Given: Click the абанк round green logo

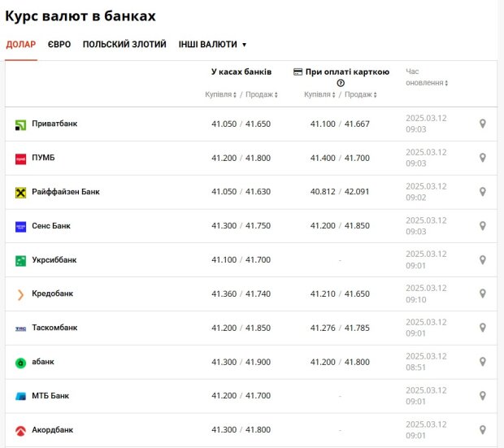Looking at the screenshot, I should (x=20, y=363).
